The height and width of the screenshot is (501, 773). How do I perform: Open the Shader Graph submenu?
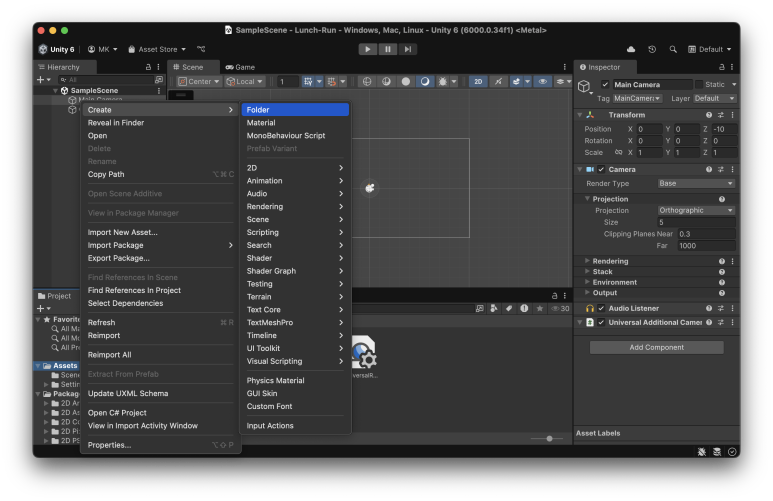[295, 271]
